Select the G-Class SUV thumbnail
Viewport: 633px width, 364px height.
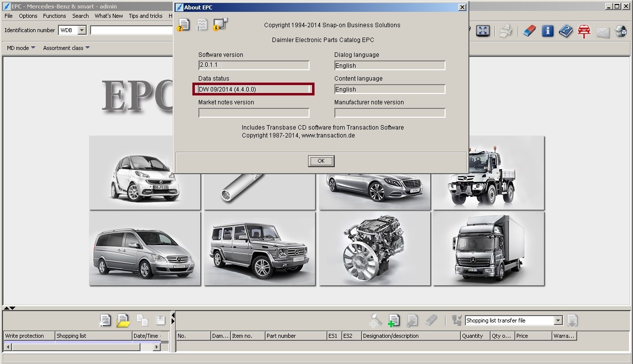[260, 249]
